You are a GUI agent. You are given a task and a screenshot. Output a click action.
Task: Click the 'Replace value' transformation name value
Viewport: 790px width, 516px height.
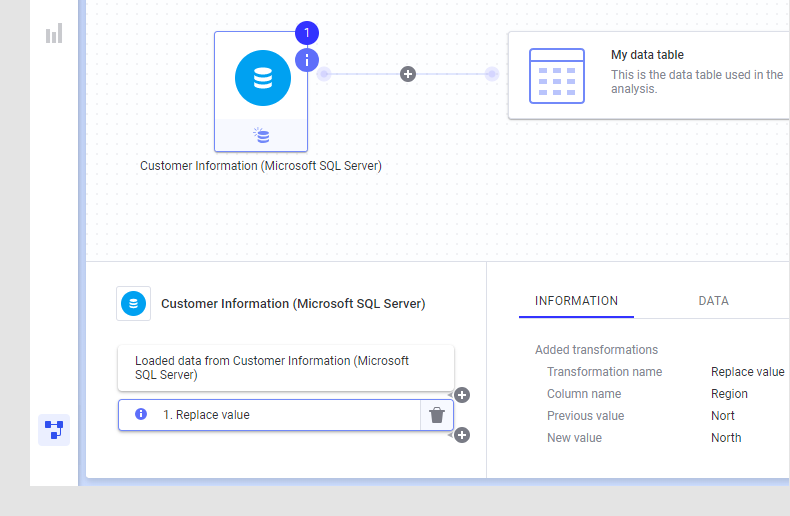click(x=748, y=372)
